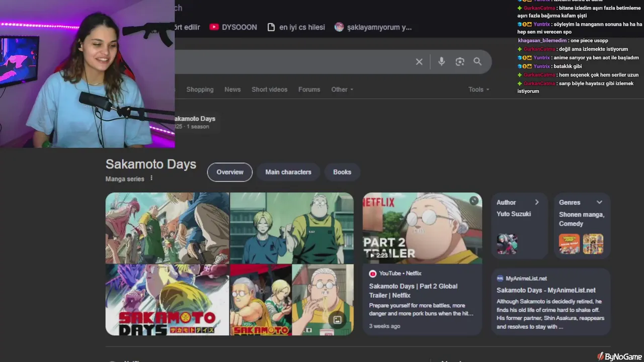Open the 'en iyi cs hilesi' bookmark
The image size is (644, 362).
tap(296, 27)
